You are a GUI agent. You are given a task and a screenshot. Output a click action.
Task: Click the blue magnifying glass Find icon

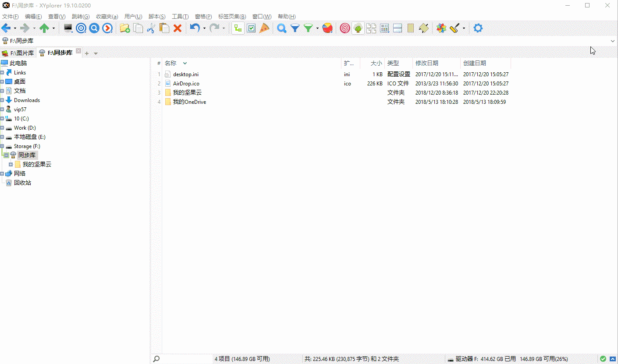(x=281, y=28)
